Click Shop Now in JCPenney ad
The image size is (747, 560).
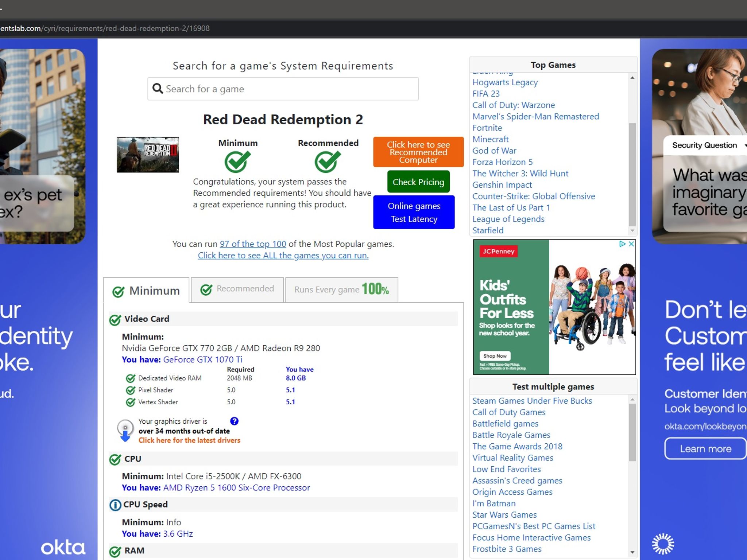point(495,356)
